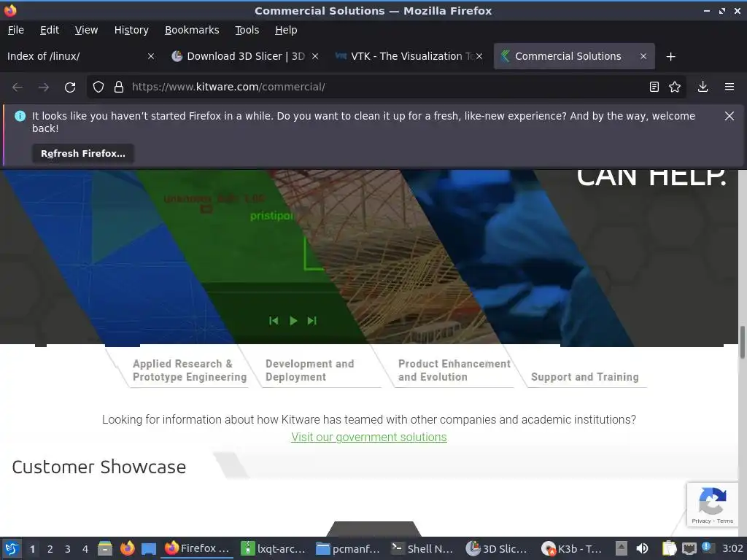Click the Customer Showcase heading
747x560 pixels.
point(99,467)
